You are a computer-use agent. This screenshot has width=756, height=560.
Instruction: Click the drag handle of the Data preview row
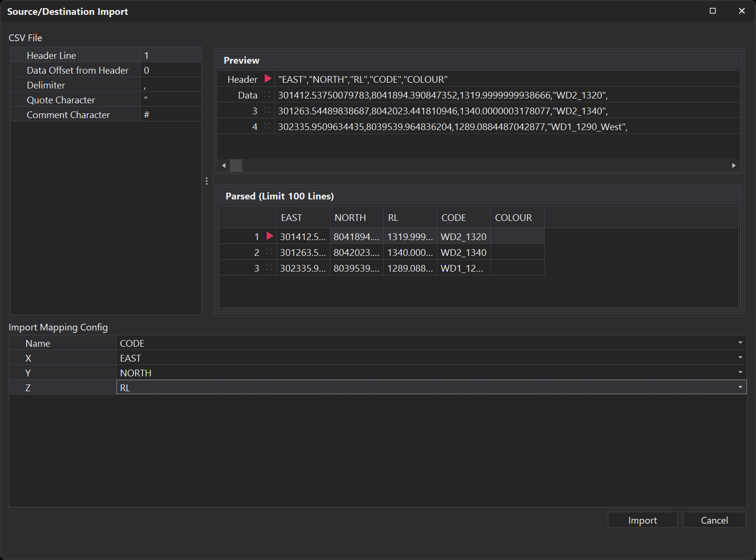click(x=267, y=95)
